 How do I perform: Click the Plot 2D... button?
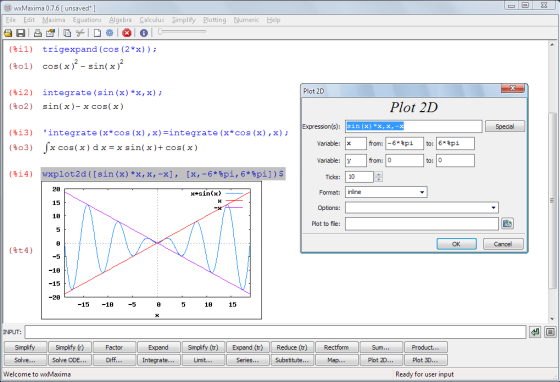click(x=381, y=360)
